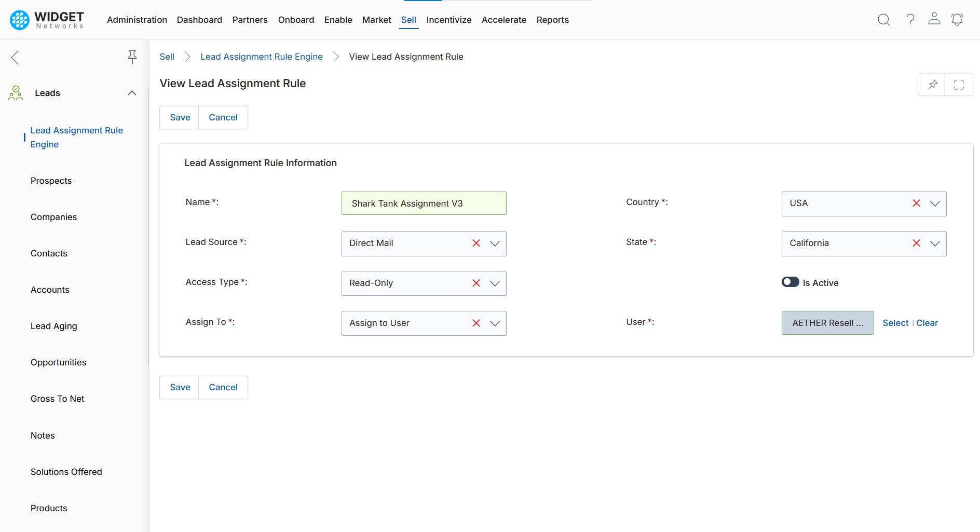This screenshot has width=980, height=532.
Task: Collapse the Leads sidebar section
Action: (132, 93)
